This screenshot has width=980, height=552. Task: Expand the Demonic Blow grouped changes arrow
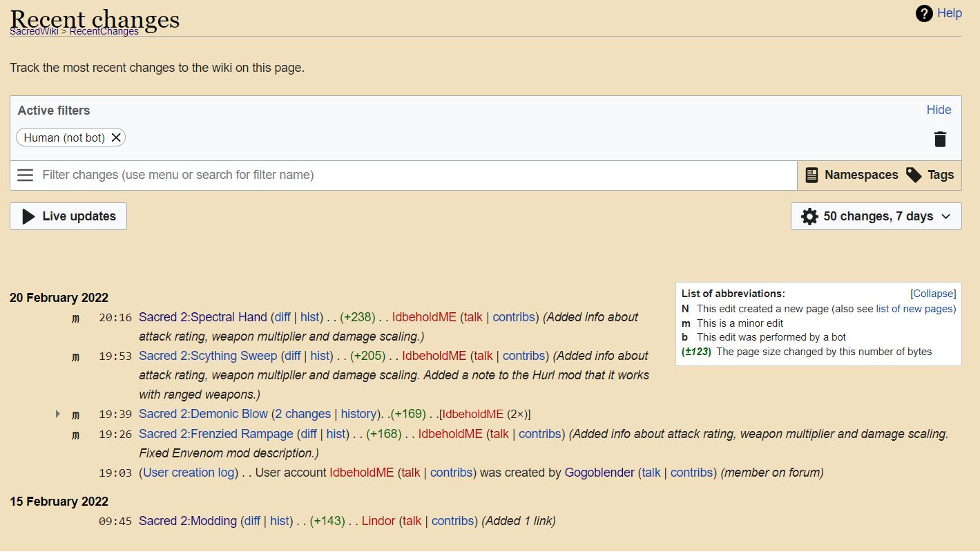click(x=58, y=414)
